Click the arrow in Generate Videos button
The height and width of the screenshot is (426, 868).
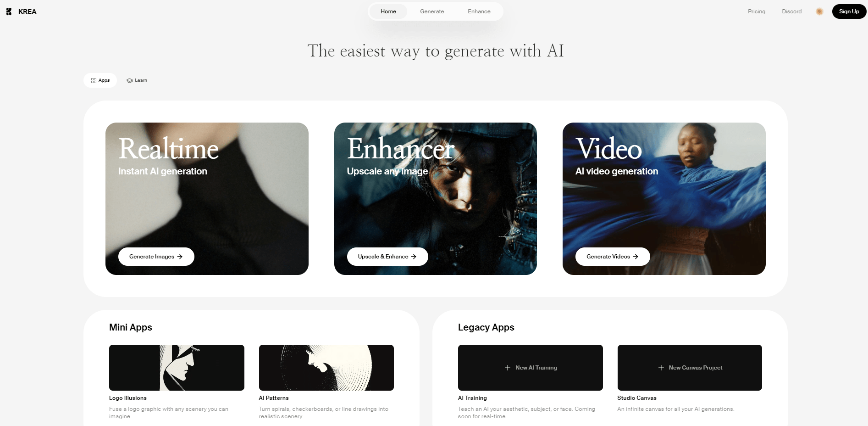pyautogui.click(x=636, y=257)
